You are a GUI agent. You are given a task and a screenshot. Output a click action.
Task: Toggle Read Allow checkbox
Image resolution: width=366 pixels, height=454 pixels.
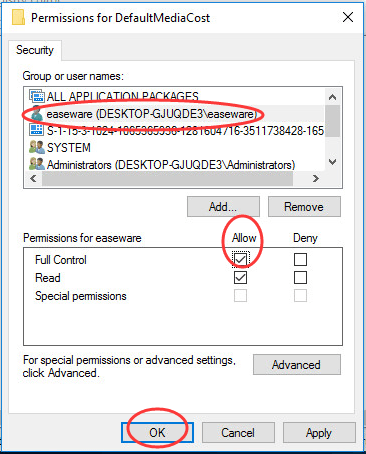pyautogui.click(x=240, y=277)
